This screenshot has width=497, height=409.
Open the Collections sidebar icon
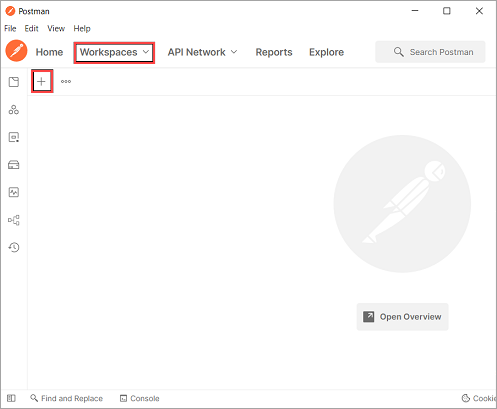[x=14, y=82]
